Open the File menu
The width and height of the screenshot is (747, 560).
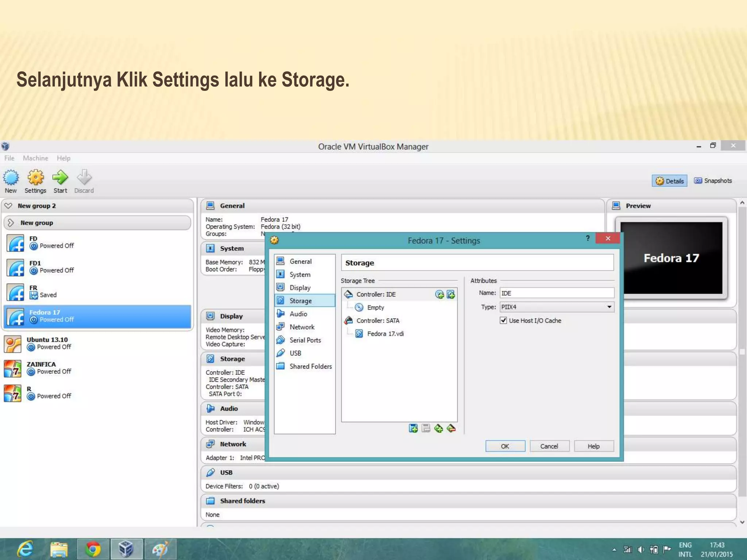coord(9,158)
